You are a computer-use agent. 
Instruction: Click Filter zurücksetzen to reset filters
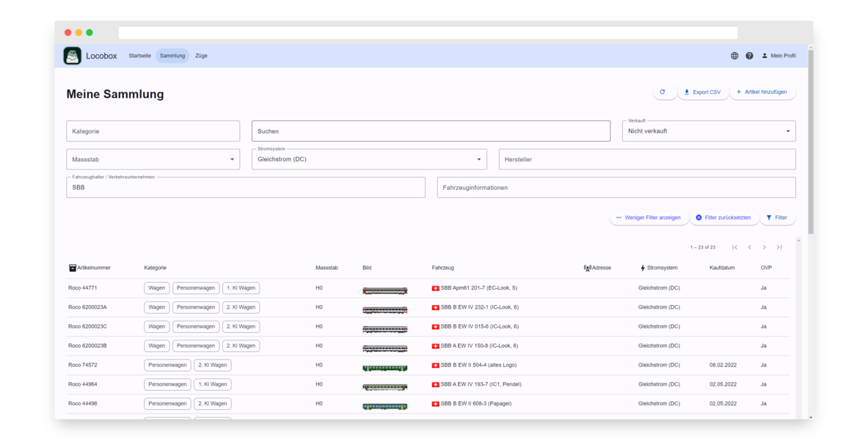[723, 218]
